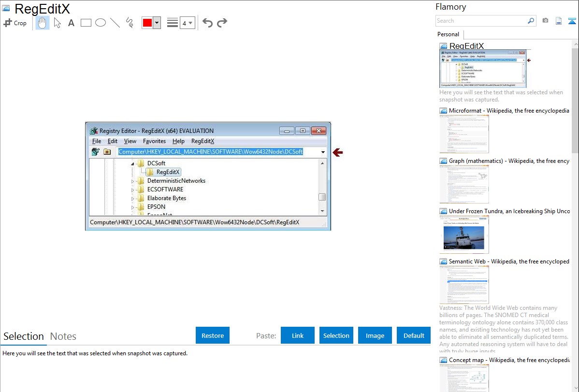Click the 'Graph (mathematics) - Wikipedia' snapshot title

click(509, 161)
